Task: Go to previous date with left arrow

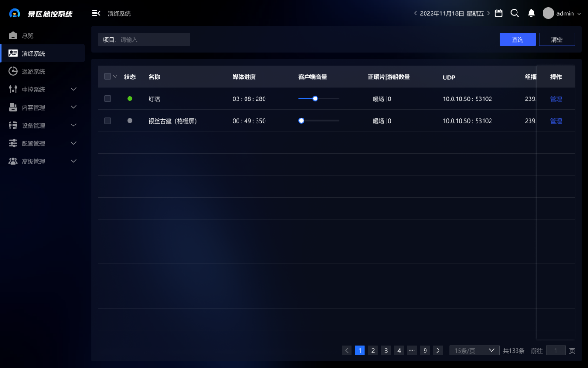Action: coord(415,13)
